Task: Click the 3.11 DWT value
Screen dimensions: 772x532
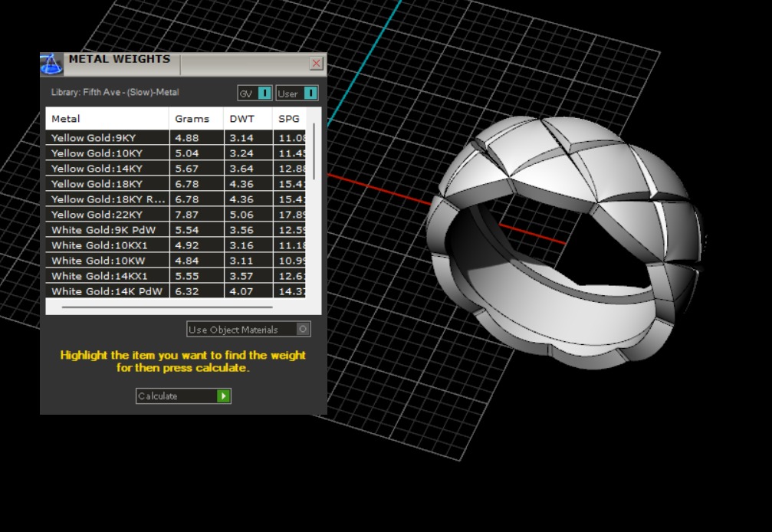Action: (x=241, y=261)
